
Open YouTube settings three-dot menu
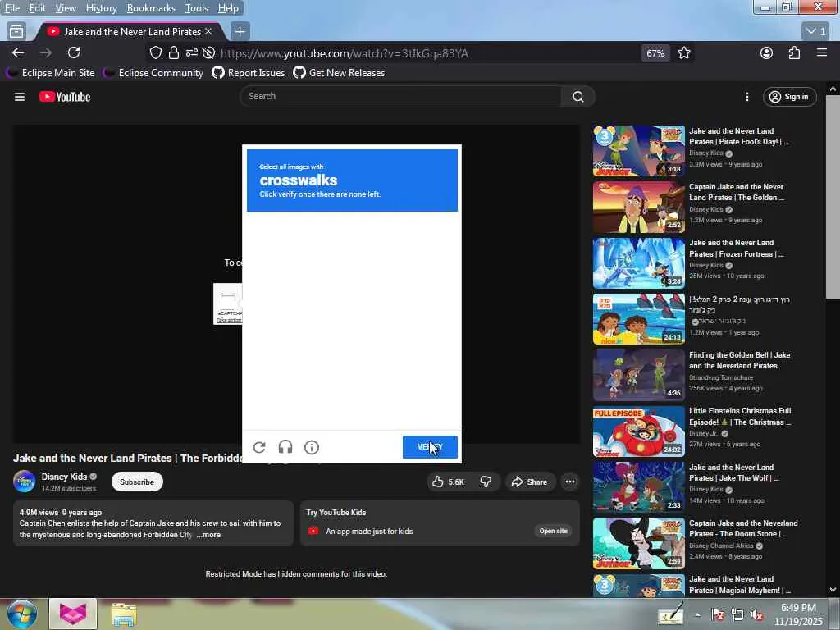click(x=746, y=97)
